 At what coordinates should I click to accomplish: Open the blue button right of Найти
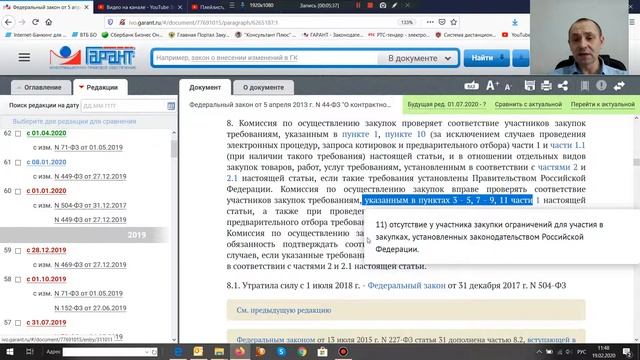[521, 58]
